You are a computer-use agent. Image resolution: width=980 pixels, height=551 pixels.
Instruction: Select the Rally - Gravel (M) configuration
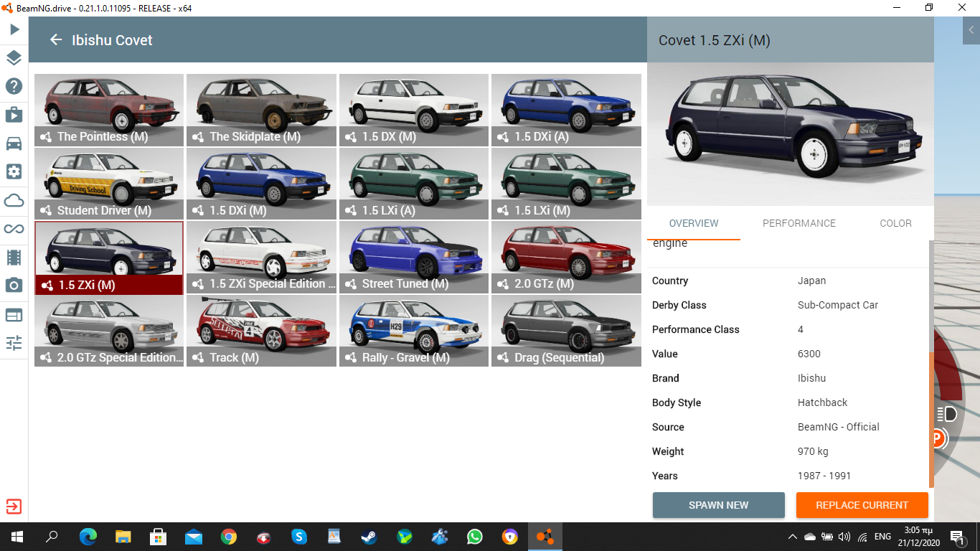click(414, 331)
